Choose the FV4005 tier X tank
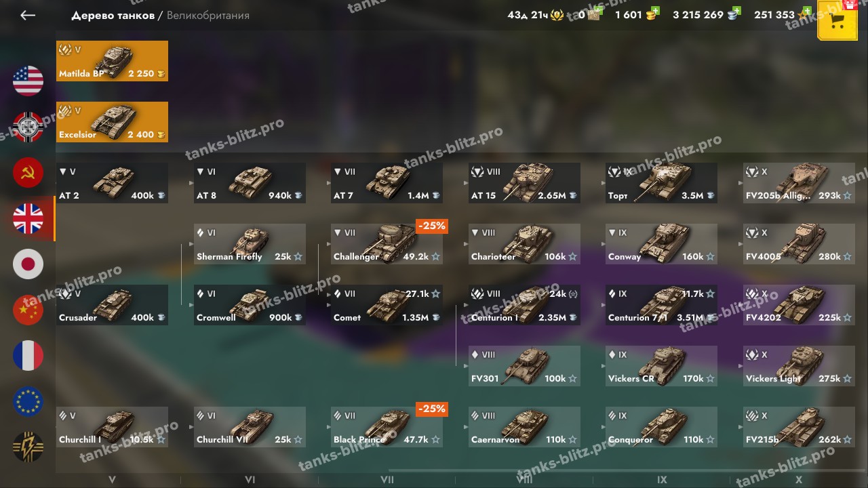 [x=799, y=244]
